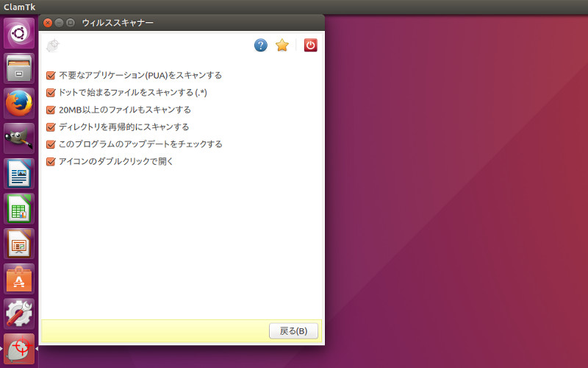Open LibreOffice Impress from the dock
Viewport: 588px width, 368px height.
[x=19, y=244]
